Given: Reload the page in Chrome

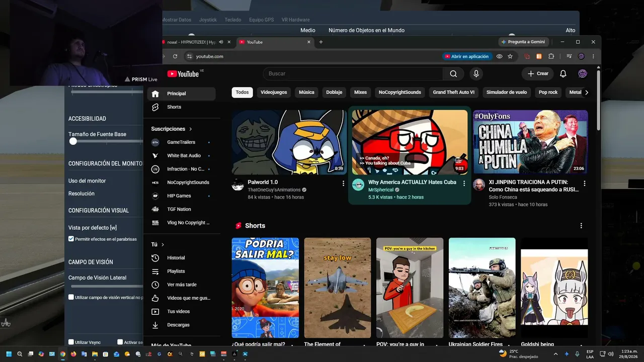Looking at the screenshot, I should coord(175,56).
